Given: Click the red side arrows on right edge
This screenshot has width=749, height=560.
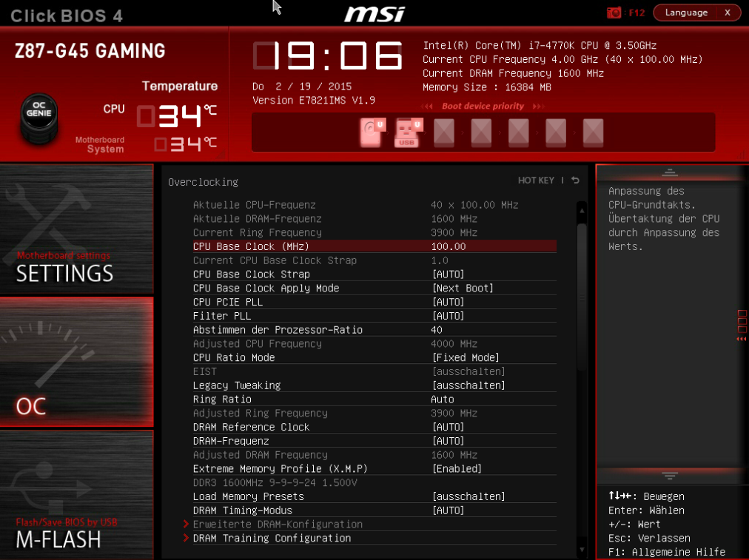Looking at the screenshot, I should click(742, 339).
